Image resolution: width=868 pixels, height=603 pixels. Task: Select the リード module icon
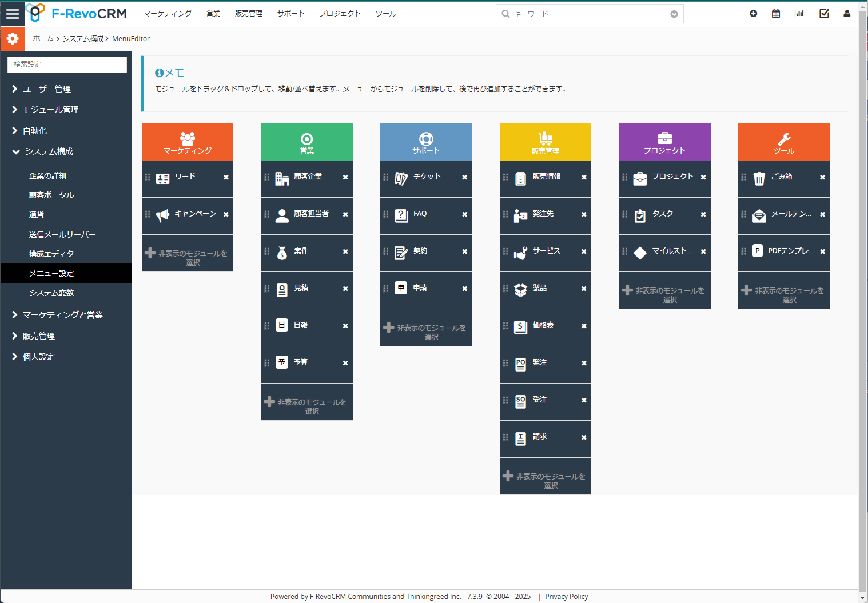[x=162, y=178]
